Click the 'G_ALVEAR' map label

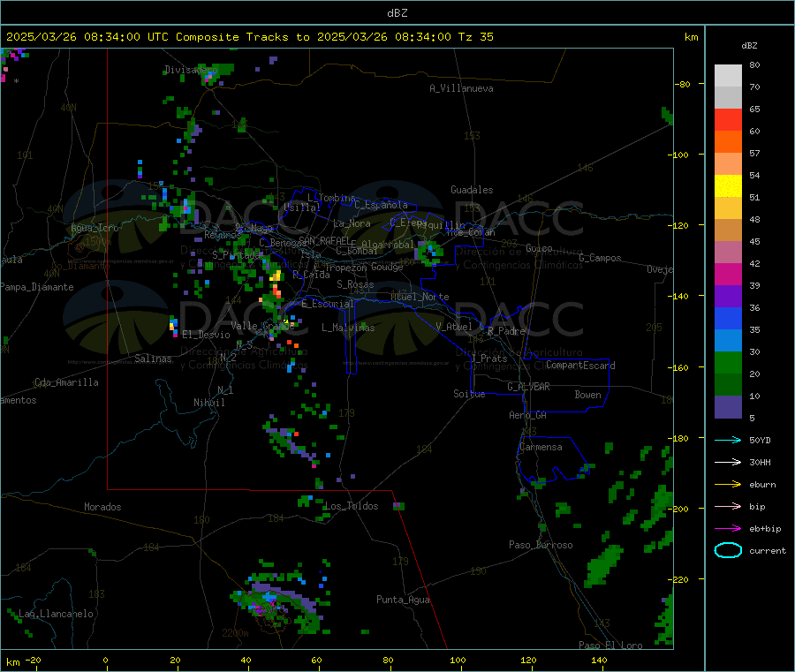[x=528, y=387]
